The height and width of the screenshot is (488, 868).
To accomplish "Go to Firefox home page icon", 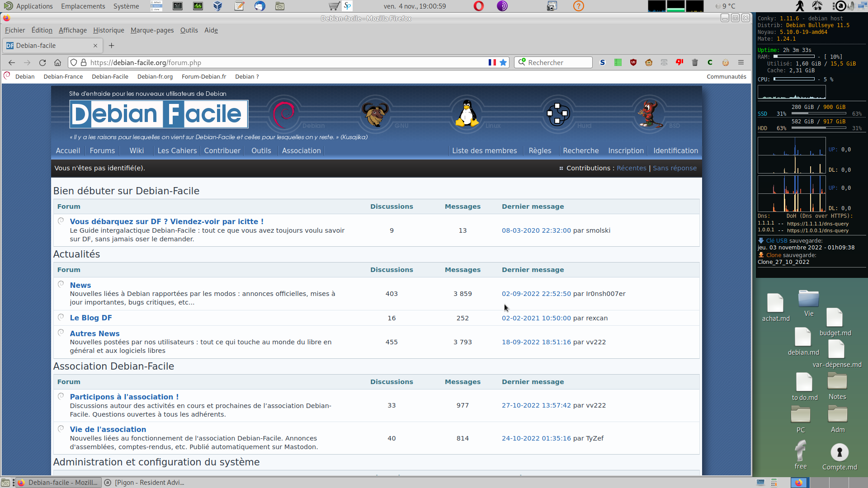I will (x=57, y=62).
